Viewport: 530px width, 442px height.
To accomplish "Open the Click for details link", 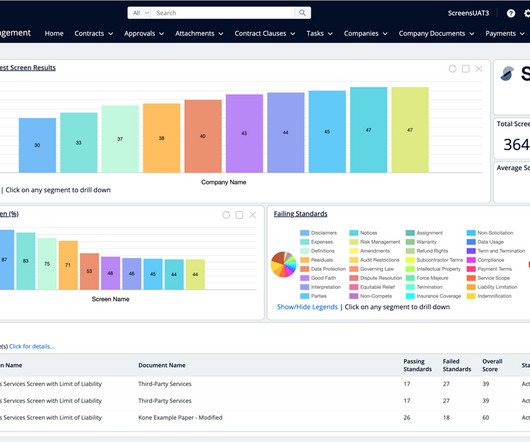I will pyautogui.click(x=32, y=346).
